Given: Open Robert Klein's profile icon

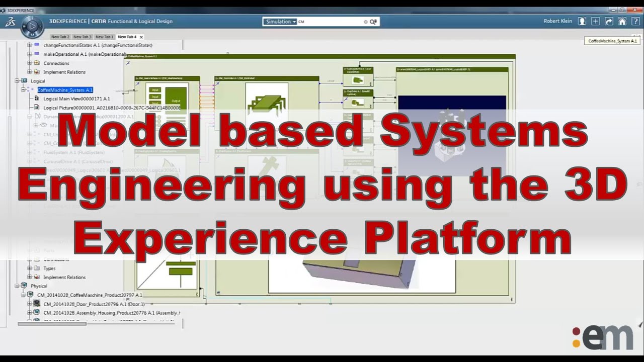Looking at the screenshot, I should [582, 21].
